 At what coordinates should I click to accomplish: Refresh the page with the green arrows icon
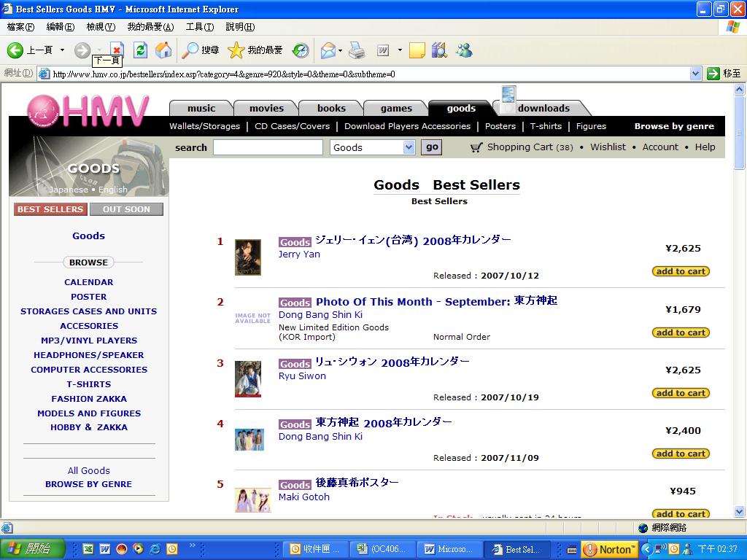click(141, 50)
